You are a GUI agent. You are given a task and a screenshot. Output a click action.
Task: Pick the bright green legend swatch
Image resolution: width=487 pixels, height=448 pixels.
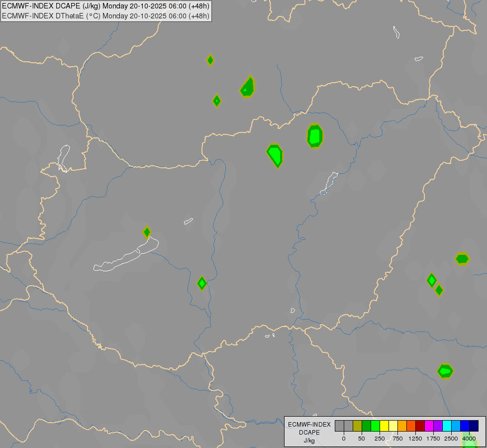375,426
